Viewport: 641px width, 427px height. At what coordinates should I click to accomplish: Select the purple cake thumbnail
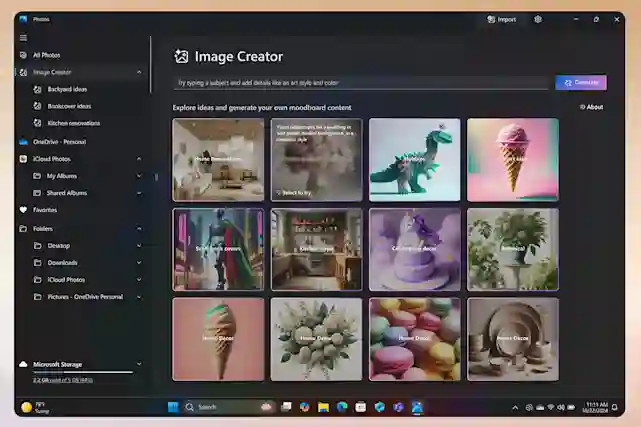coord(415,250)
